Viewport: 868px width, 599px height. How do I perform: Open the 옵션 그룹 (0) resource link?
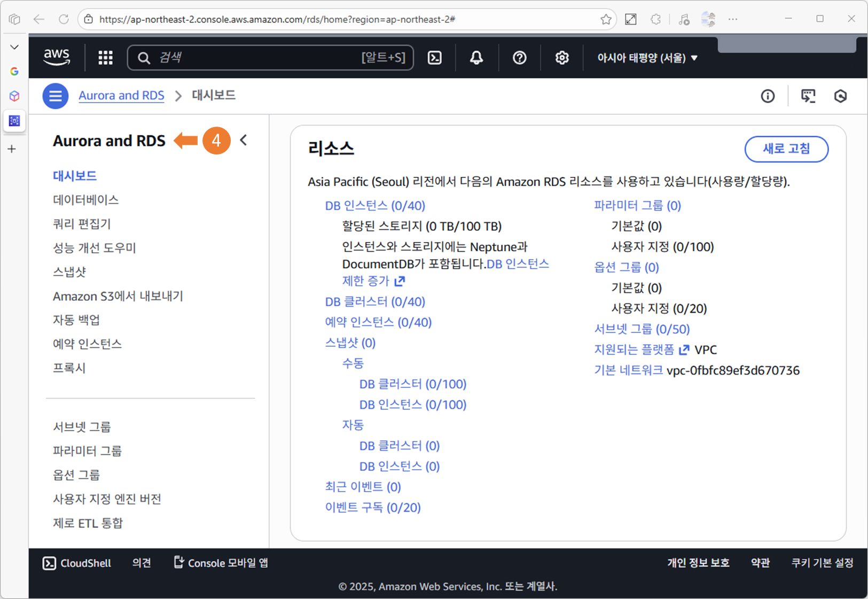(627, 267)
